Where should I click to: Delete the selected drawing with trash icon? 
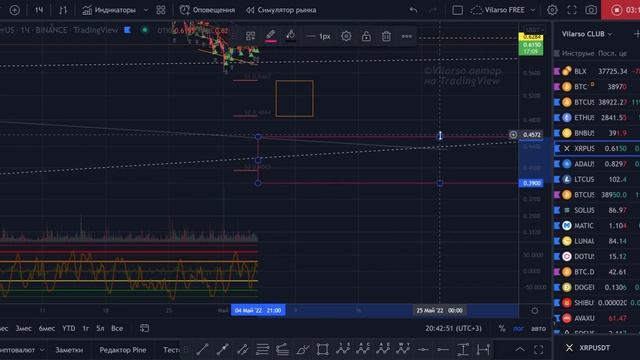point(386,36)
